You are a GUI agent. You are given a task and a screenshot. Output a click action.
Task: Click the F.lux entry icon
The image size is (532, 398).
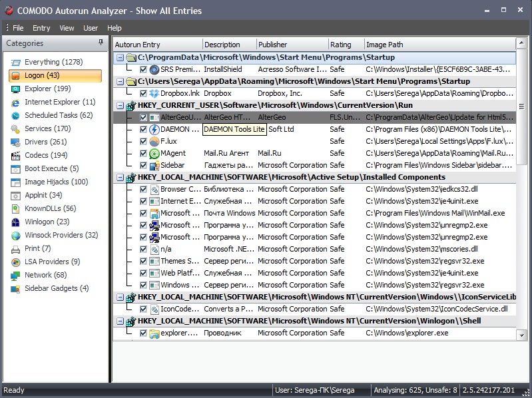154,141
